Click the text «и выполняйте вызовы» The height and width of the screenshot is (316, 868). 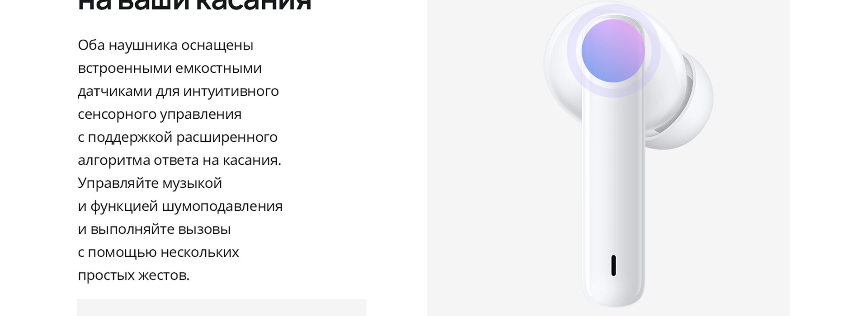click(154, 229)
